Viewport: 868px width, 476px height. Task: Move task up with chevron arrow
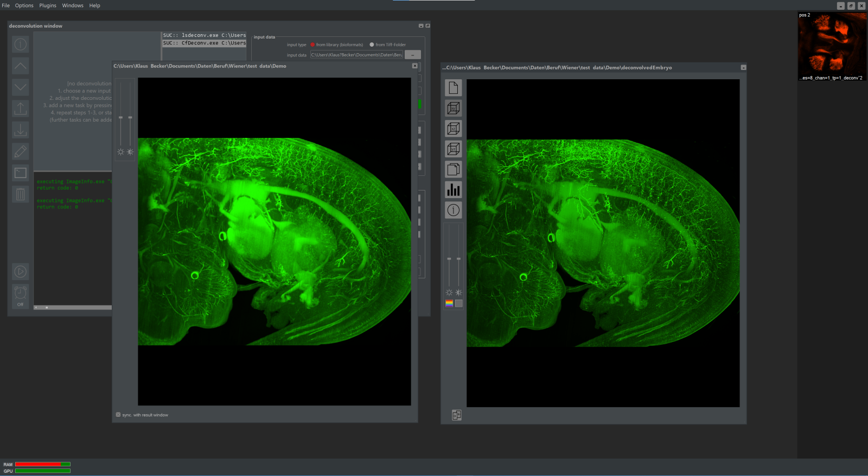pos(20,66)
